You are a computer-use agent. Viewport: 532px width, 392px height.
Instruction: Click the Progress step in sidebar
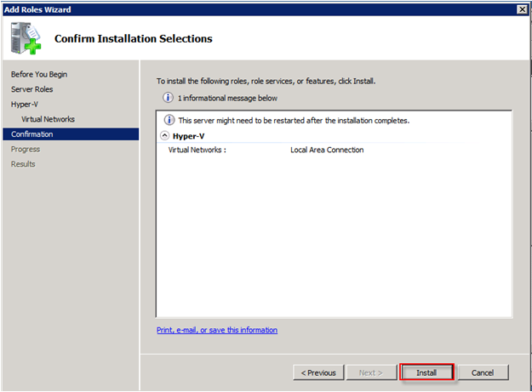[26, 149]
